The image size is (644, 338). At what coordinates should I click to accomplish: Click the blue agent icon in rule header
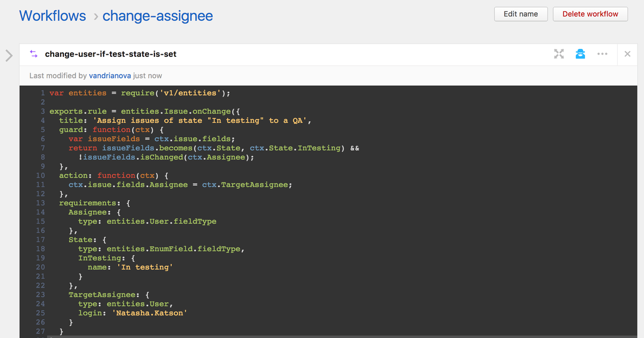[580, 54]
